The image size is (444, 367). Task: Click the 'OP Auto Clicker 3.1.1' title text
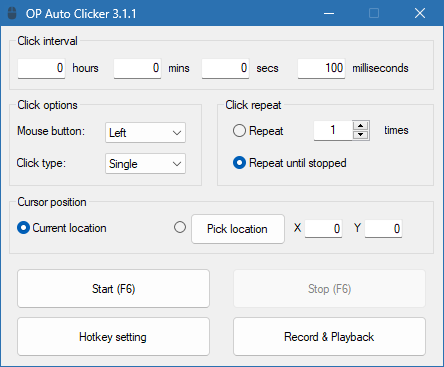coord(81,14)
